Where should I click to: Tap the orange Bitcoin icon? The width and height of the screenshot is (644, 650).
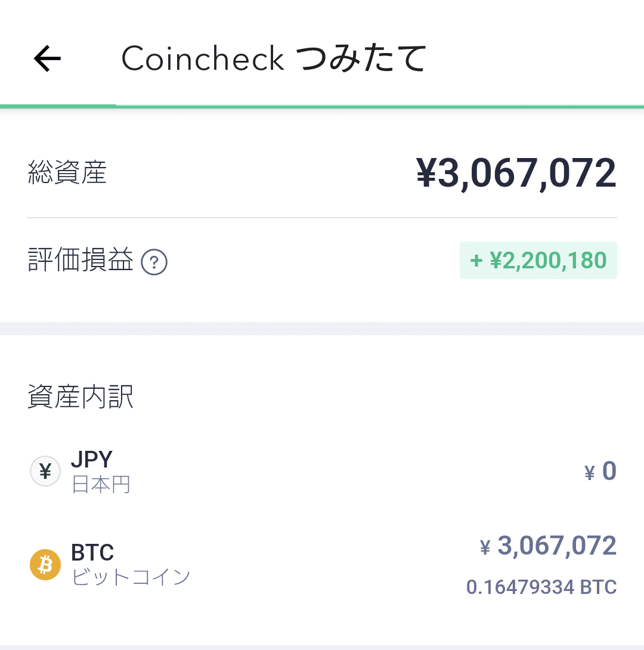pos(45,564)
